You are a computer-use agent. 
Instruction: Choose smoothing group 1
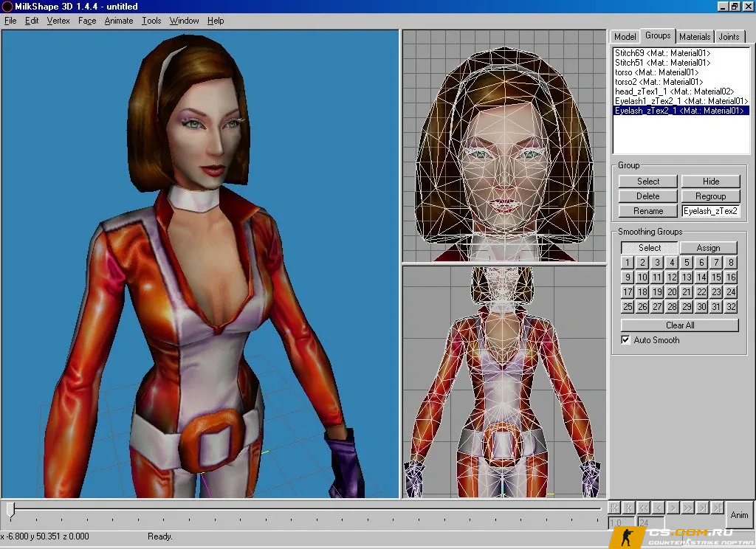628,263
